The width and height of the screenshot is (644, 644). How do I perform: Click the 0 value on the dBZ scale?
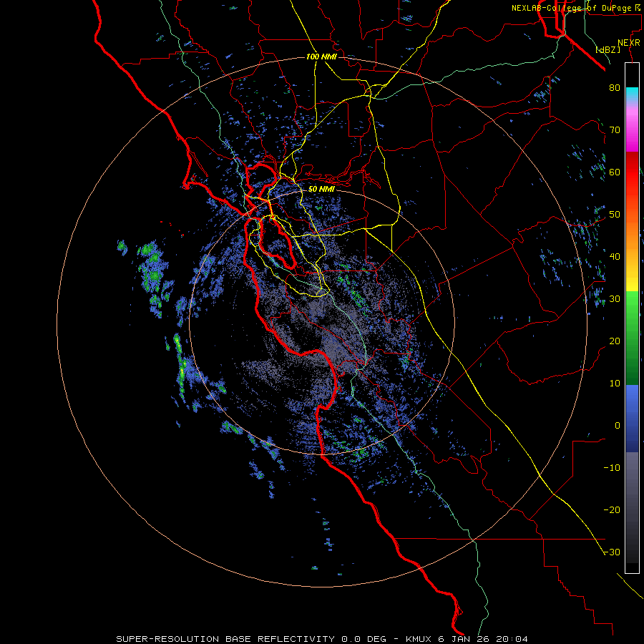tap(618, 426)
